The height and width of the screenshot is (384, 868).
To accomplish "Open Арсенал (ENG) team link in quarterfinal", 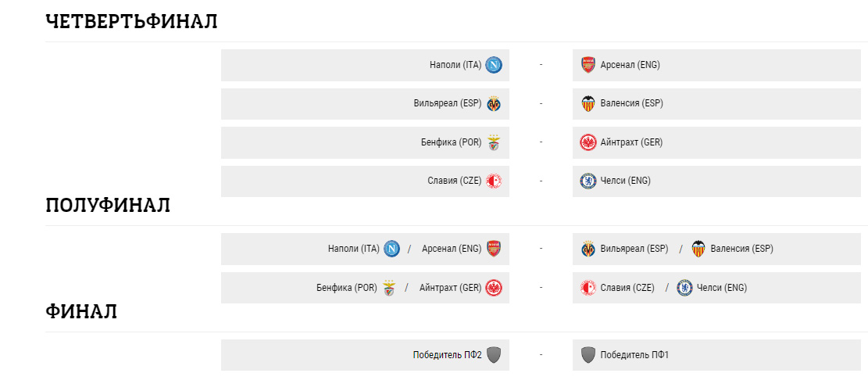I will pyautogui.click(x=630, y=65).
